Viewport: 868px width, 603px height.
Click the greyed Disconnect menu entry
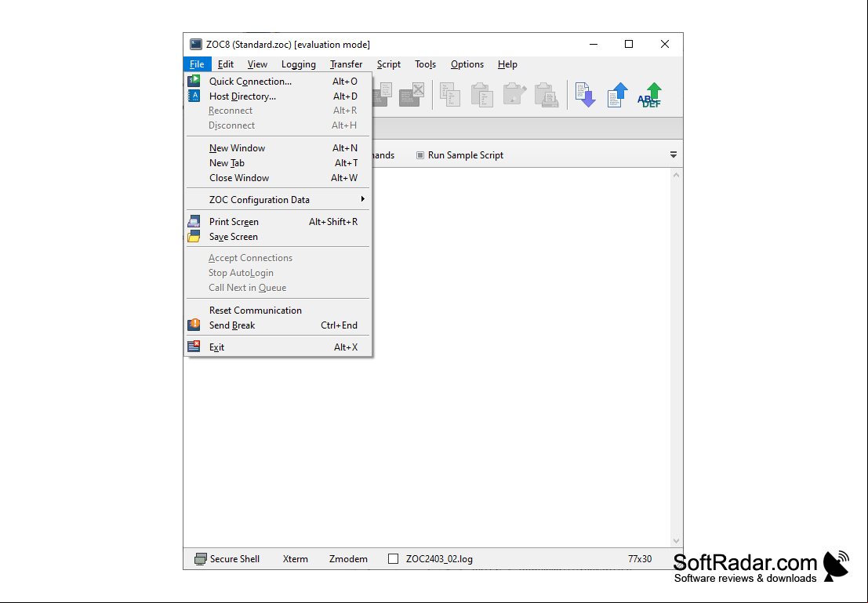[278, 125]
